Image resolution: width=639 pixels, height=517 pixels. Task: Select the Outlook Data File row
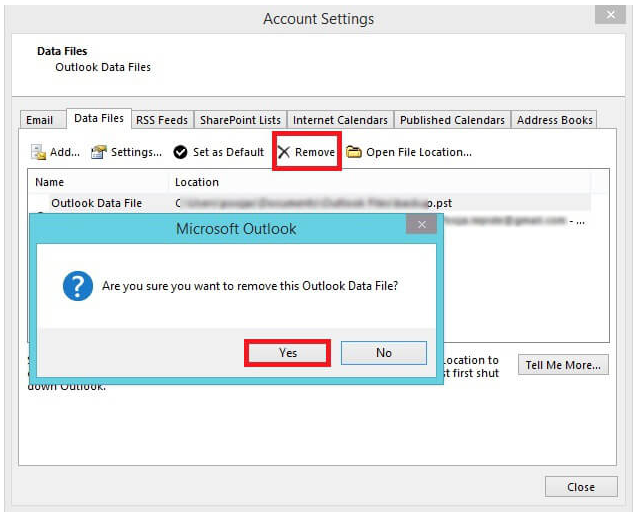(310, 203)
